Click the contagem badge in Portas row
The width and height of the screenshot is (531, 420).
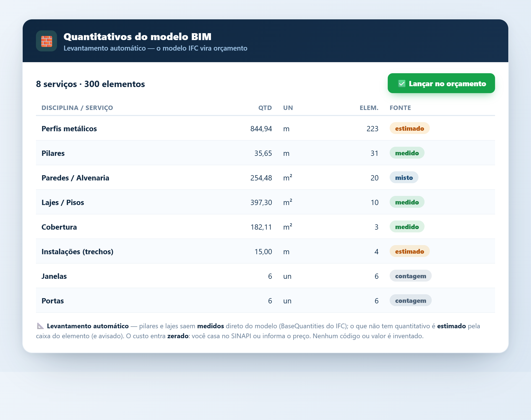(410, 300)
